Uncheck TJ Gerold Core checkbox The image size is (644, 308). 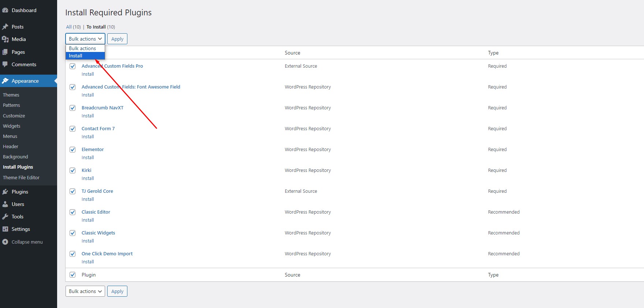pyautogui.click(x=72, y=191)
